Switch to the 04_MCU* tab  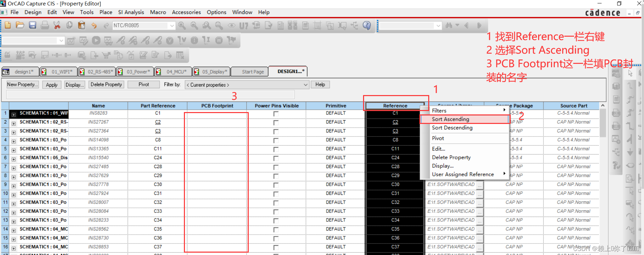pyautogui.click(x=173, y=72)
